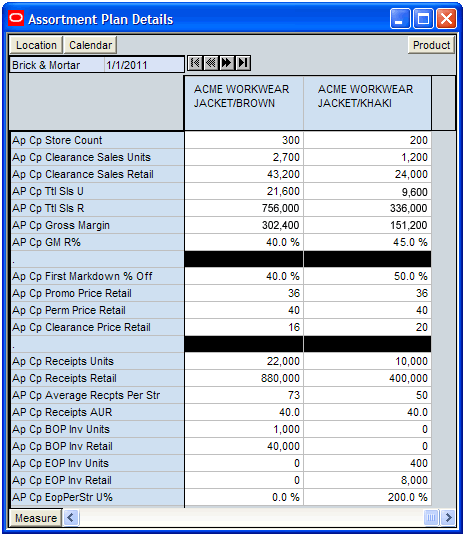Select AP Cp EopPerStr U% row label

[97, 497]
